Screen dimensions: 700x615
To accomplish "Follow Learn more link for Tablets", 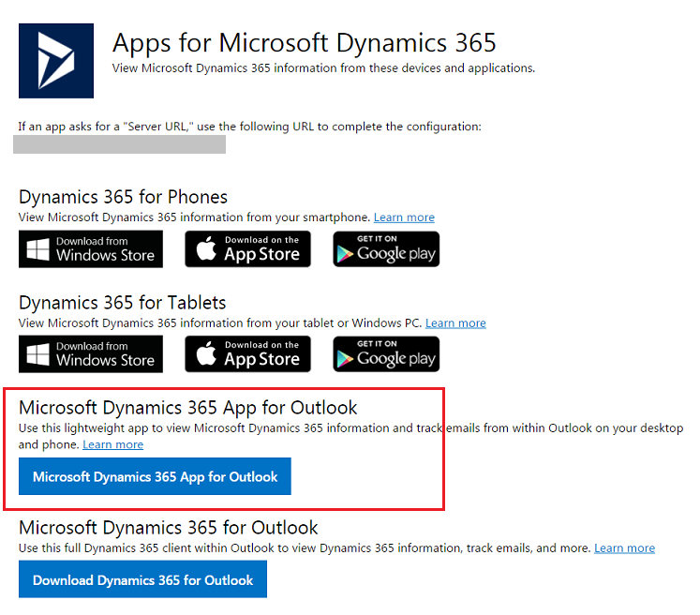I will (x=455, y=322).
